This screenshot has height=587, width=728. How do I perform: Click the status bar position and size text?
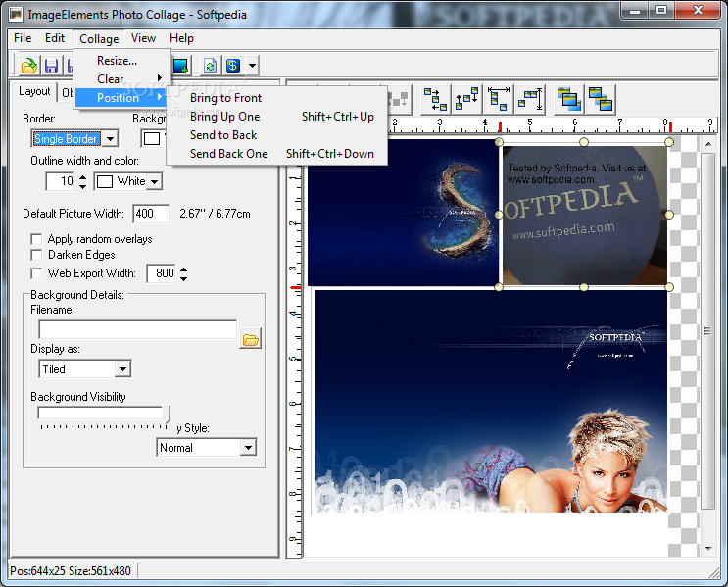click(x=71, y=571)
